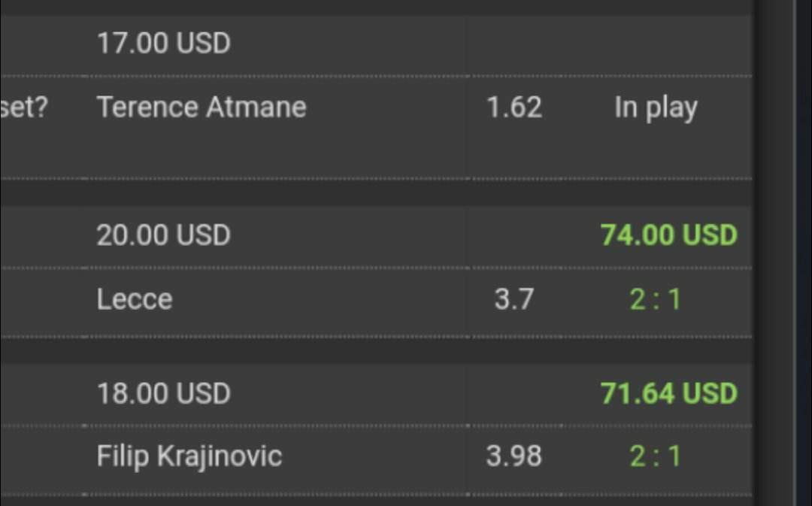Click the green 74.00 USD winnings
This screenshot has width=812, height=506.
click(668, 235)
